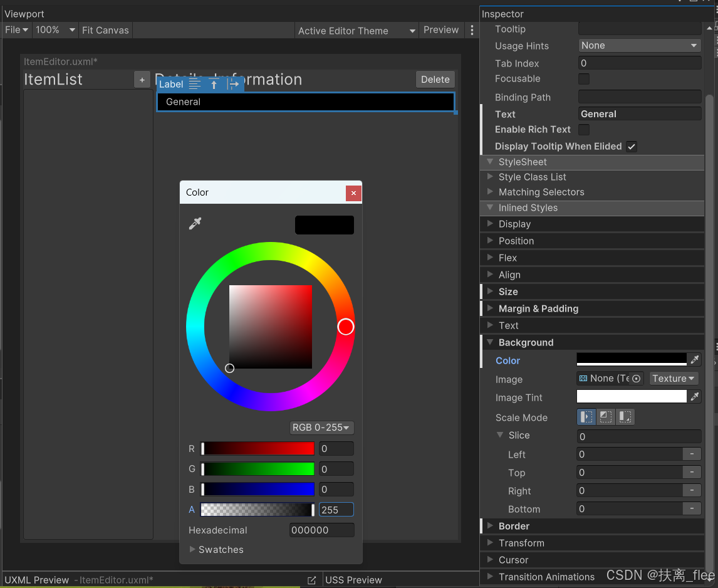Screen dimensions: 718x588
Task: Enable Rich Text for the label
Action: pos(583,130)
